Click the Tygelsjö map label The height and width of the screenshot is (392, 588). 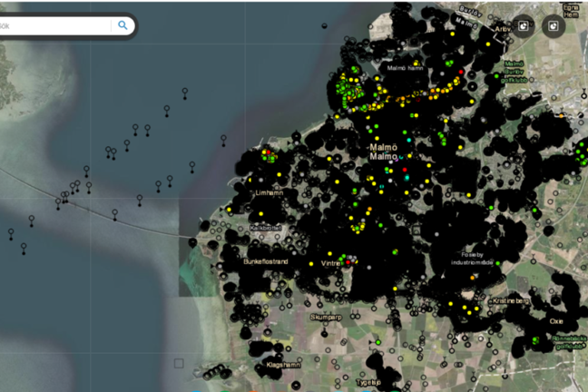pos(367,382)
